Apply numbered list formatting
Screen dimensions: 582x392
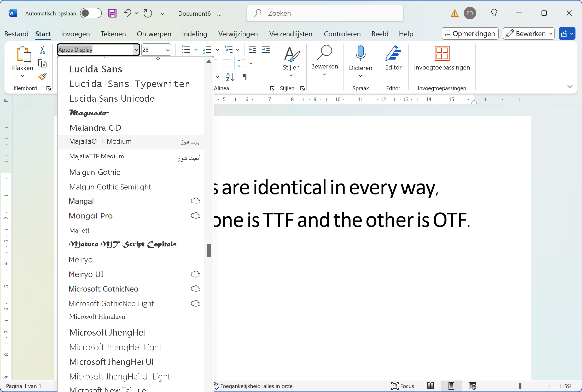click(207, 49)
